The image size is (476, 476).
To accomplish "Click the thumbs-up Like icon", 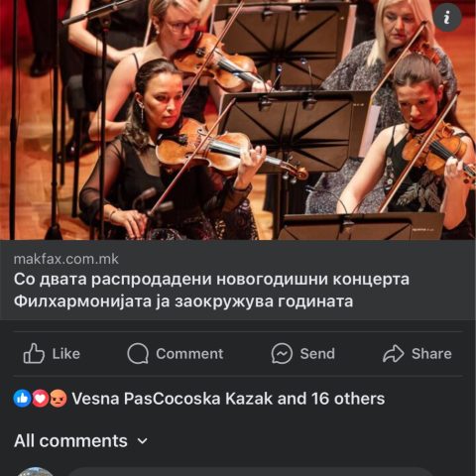I will click(x=34, y=353).
